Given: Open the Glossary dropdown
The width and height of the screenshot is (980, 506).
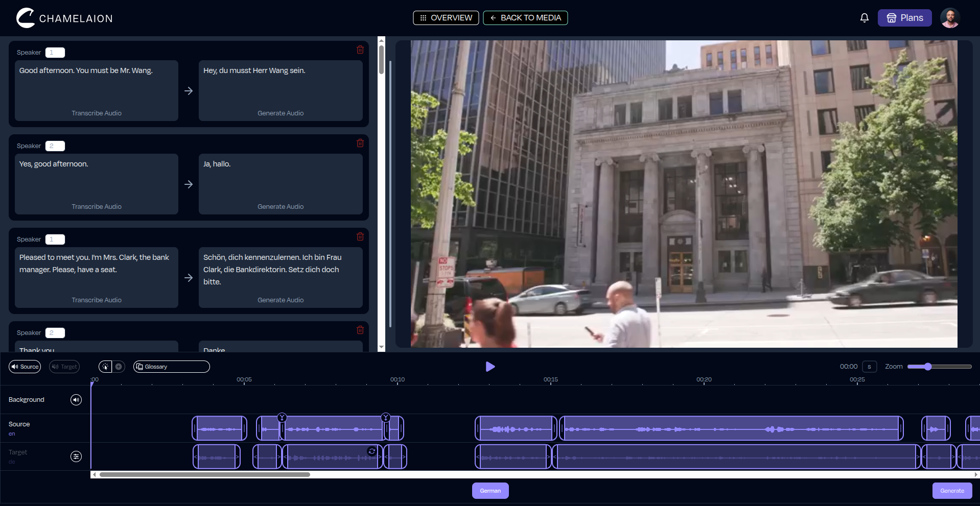Looking at the screenshot, I should click(172, 367).
